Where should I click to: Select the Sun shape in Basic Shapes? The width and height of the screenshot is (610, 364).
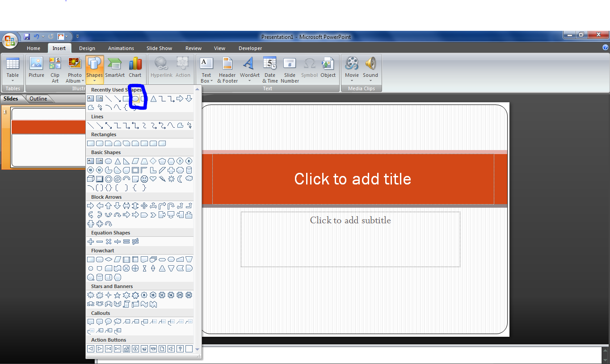point(171,179)
